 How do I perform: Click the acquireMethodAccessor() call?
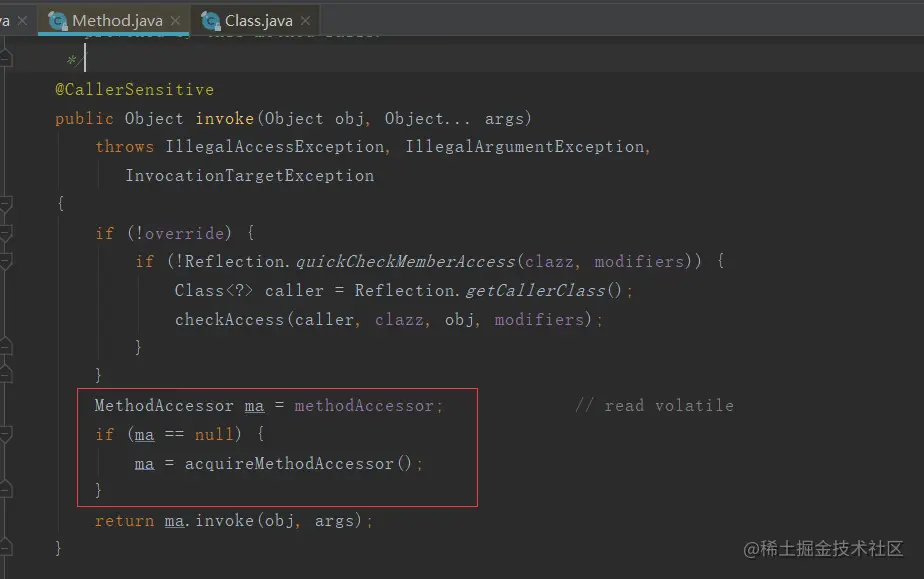(298, 464)
